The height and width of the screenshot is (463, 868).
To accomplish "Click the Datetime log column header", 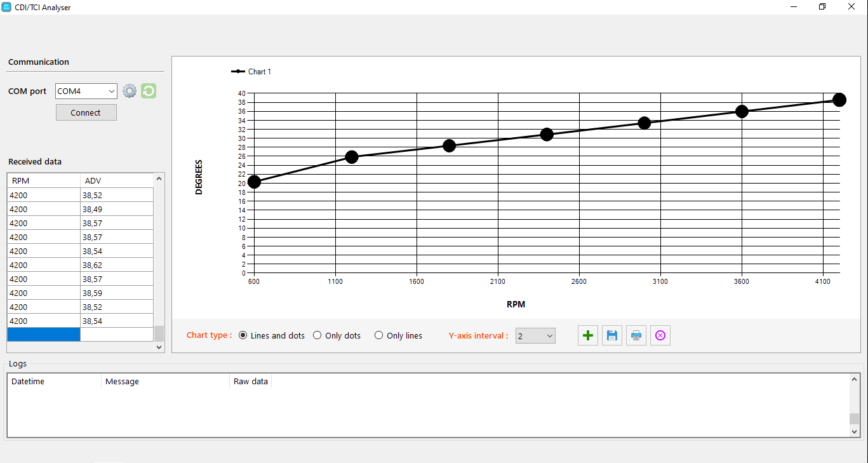I will (x=54, y=381).
